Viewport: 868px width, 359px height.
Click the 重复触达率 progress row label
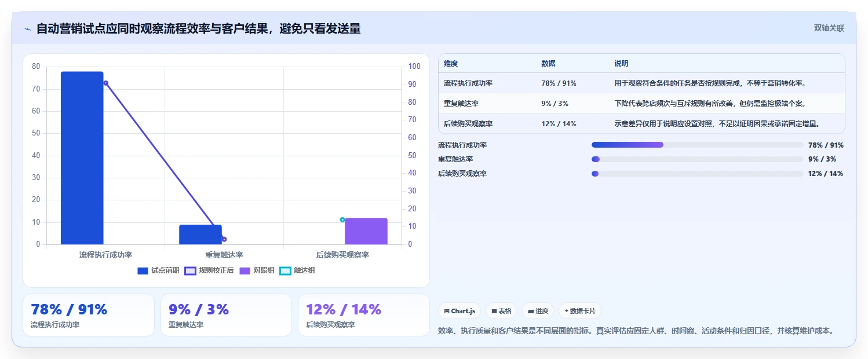tap(455, 159)
